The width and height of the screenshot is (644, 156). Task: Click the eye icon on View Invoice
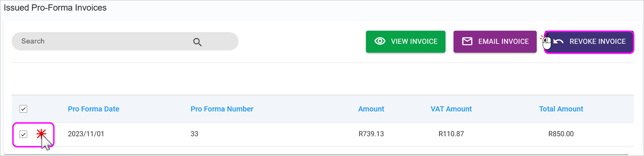pos(380,41)
